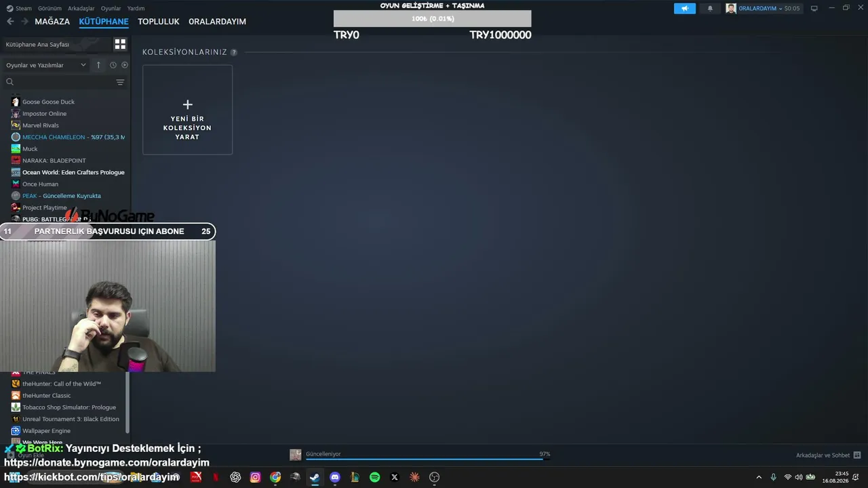
Task: Click the Goose Goose Duck game icon
Action: (16, 102)
